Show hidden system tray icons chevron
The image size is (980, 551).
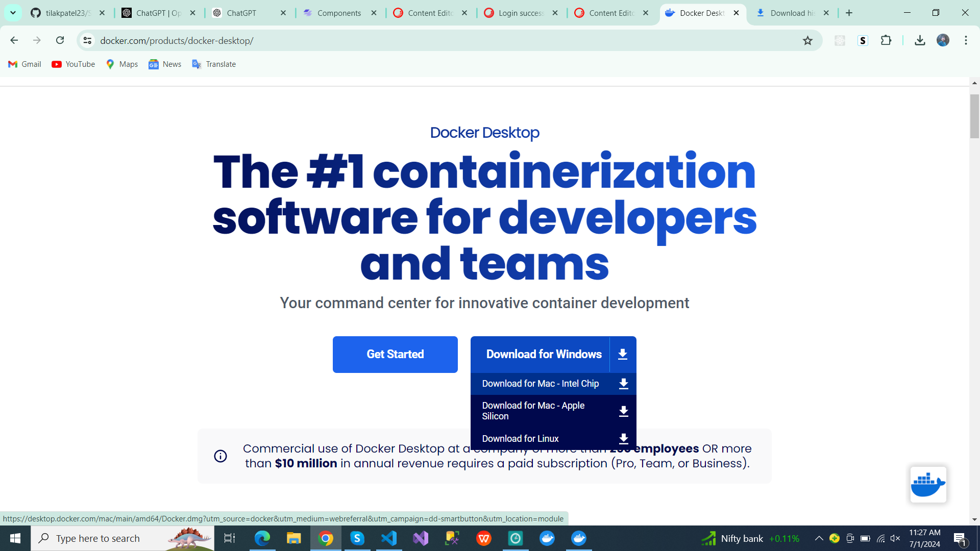[x=819, y=538]
